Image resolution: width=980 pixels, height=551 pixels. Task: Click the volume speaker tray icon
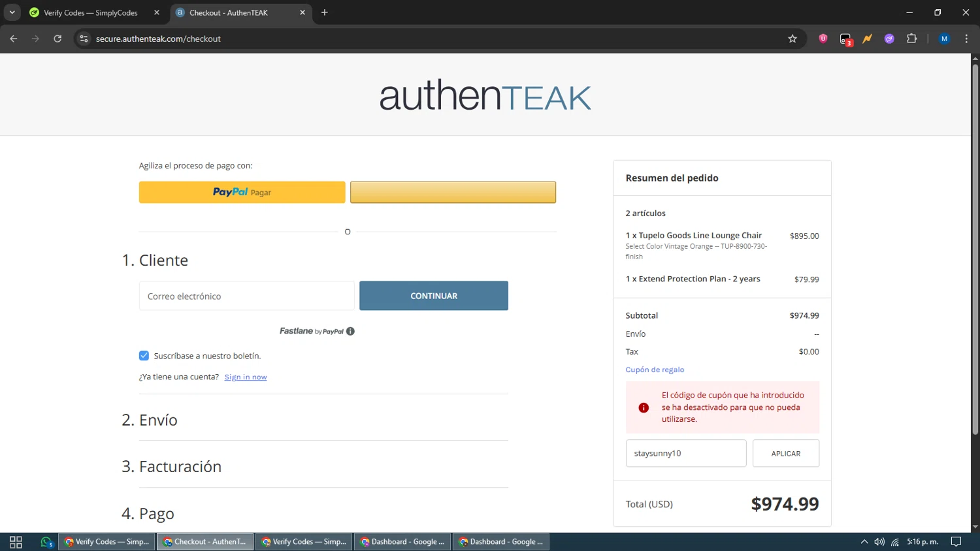(879, 542)
